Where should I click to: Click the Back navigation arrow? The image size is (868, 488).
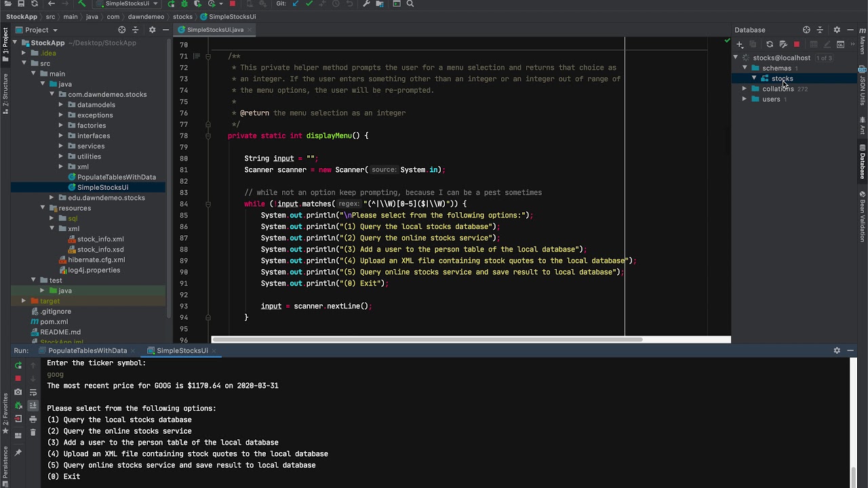click(x=52, y=3)
